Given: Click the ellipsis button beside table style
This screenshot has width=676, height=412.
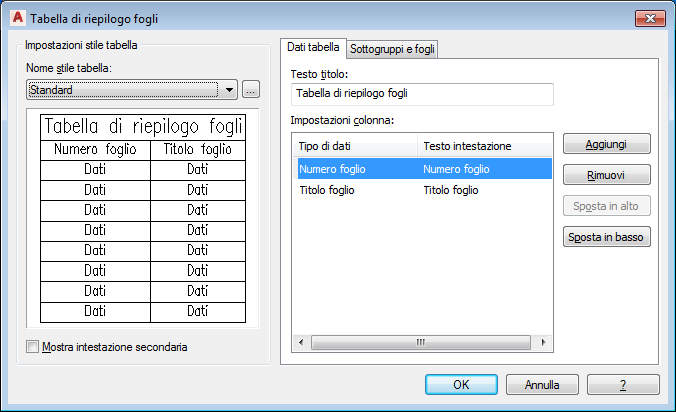Looking at the screenshot, I should (x=251, y=89).
